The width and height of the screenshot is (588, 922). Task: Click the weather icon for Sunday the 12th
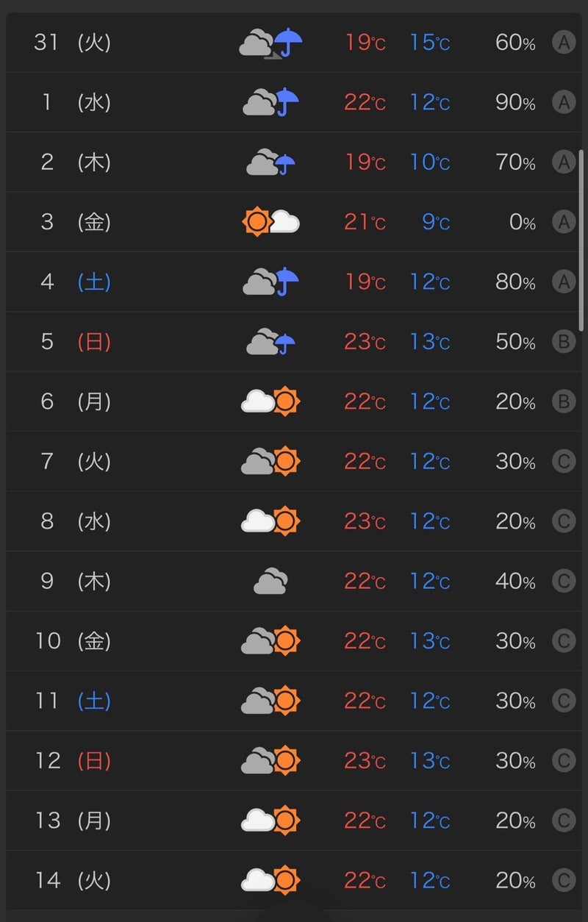point(271,760)
